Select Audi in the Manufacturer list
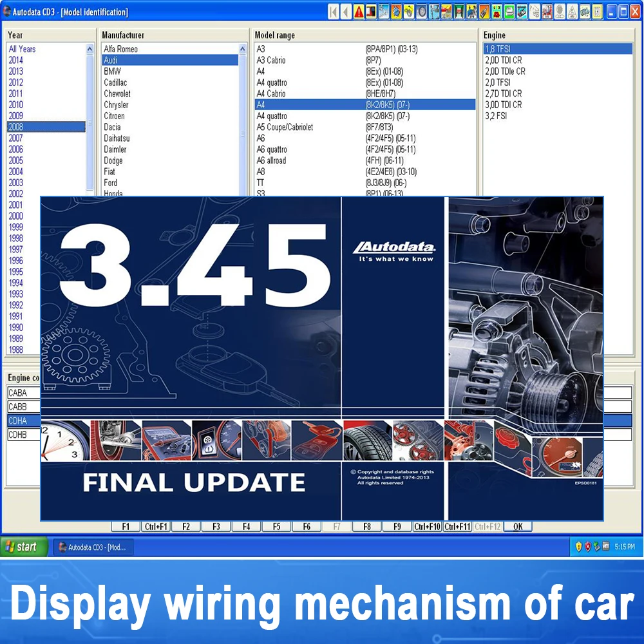Screen dimensions: 644x644 pyautogui.click(x=129, y=60)
